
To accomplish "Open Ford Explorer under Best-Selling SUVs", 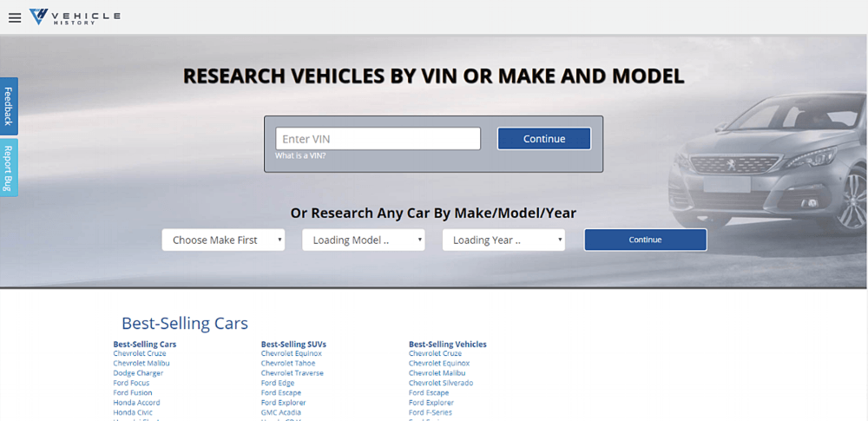I will tap(284, 403).
